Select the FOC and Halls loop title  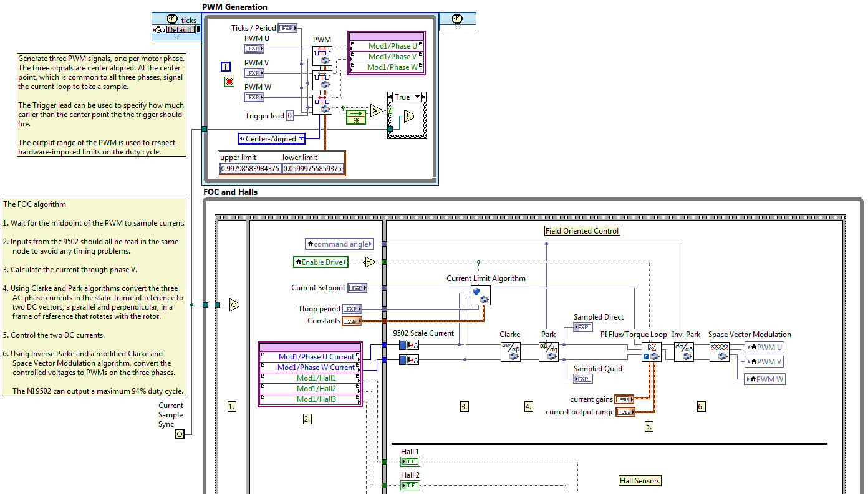point(230,192)
